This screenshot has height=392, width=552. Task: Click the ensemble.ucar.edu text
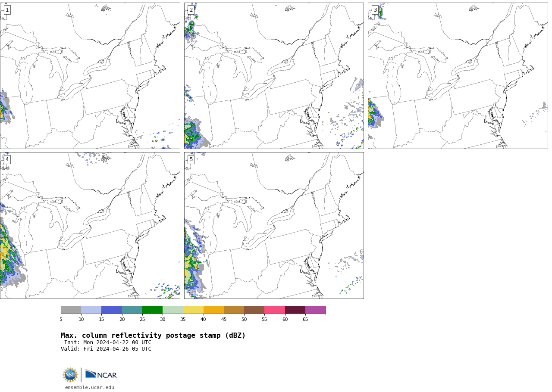coord(90,387)
